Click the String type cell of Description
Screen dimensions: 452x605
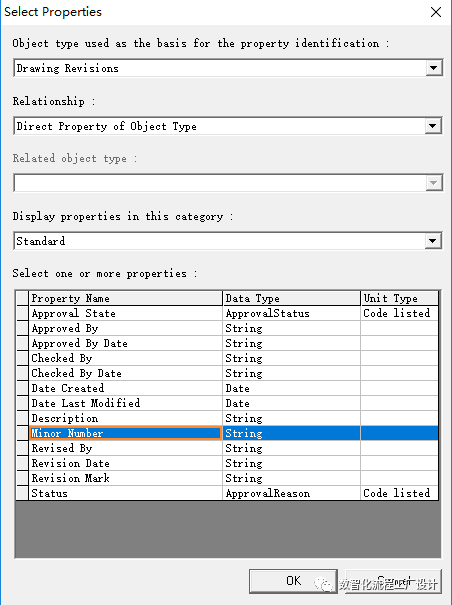(291, 418)
